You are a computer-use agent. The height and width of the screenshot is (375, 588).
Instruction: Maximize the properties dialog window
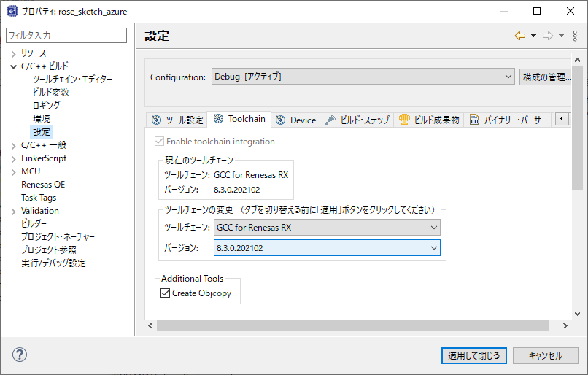(x=537, y=11)
